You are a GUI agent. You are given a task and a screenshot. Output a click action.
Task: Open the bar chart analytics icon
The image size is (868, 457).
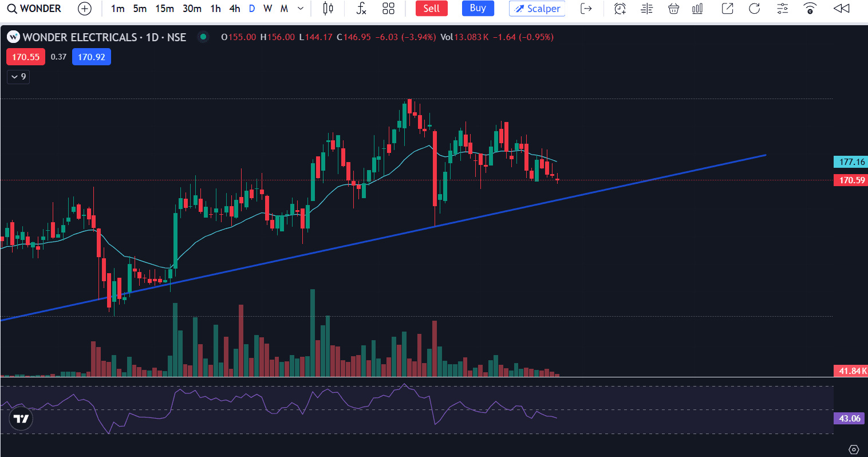[x=697, y=9]
